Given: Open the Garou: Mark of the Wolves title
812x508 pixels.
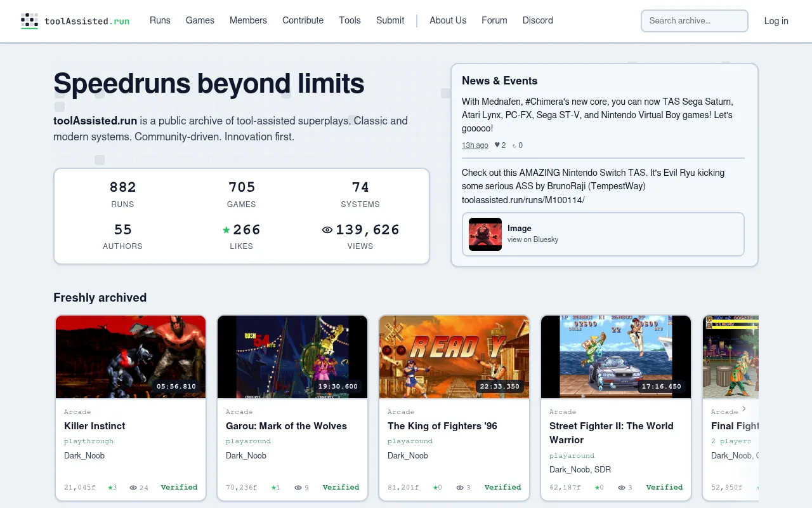Looking at the screenshot, I should click(x=286, y=426).
